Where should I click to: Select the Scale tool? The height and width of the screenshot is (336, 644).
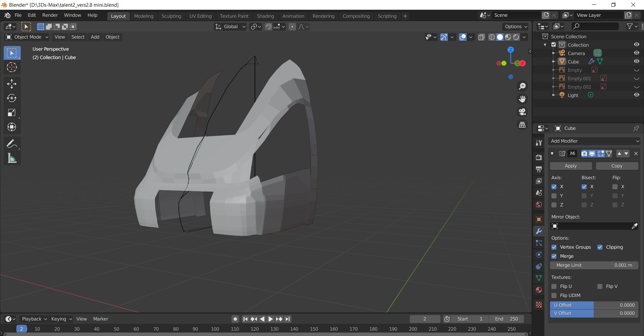[12, 112]
